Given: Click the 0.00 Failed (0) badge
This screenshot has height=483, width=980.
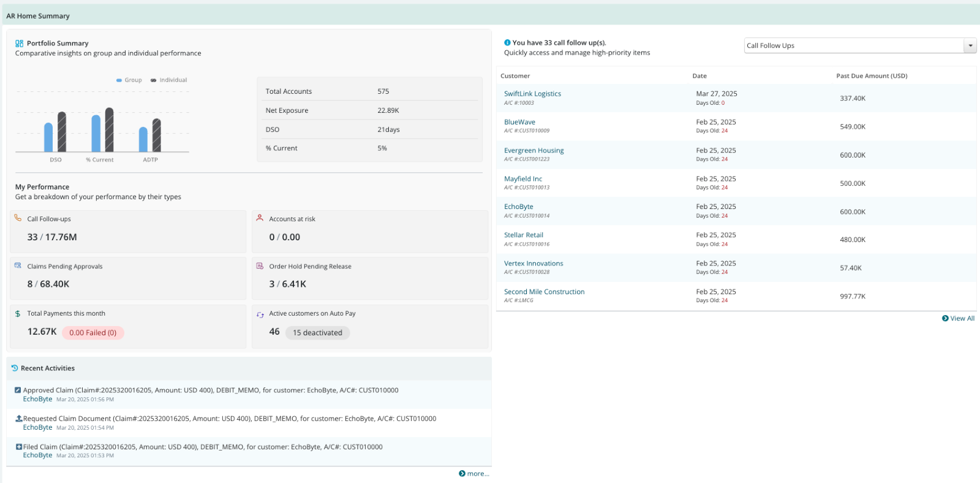Looking at the screenshot, I should click(93, 333).
